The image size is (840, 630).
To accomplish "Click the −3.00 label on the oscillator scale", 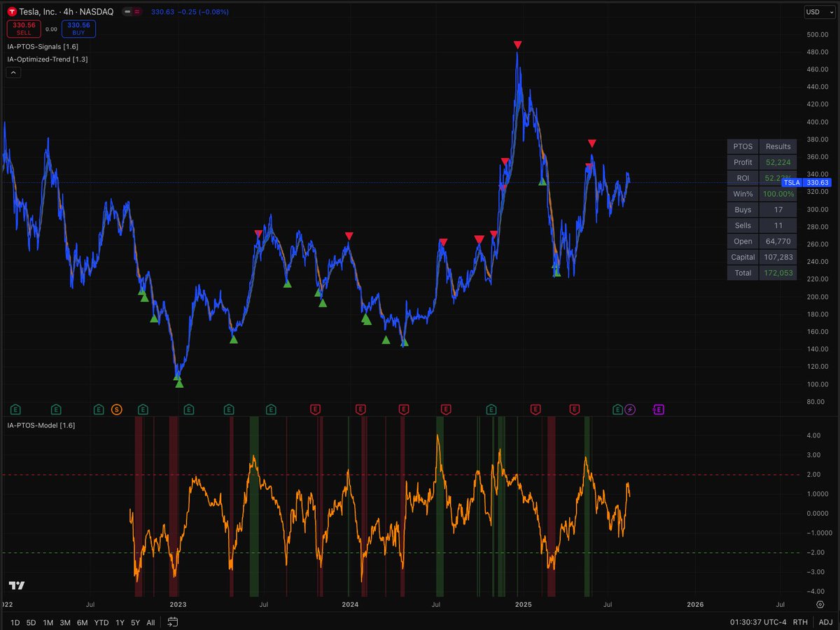I will tap(816, 572).
